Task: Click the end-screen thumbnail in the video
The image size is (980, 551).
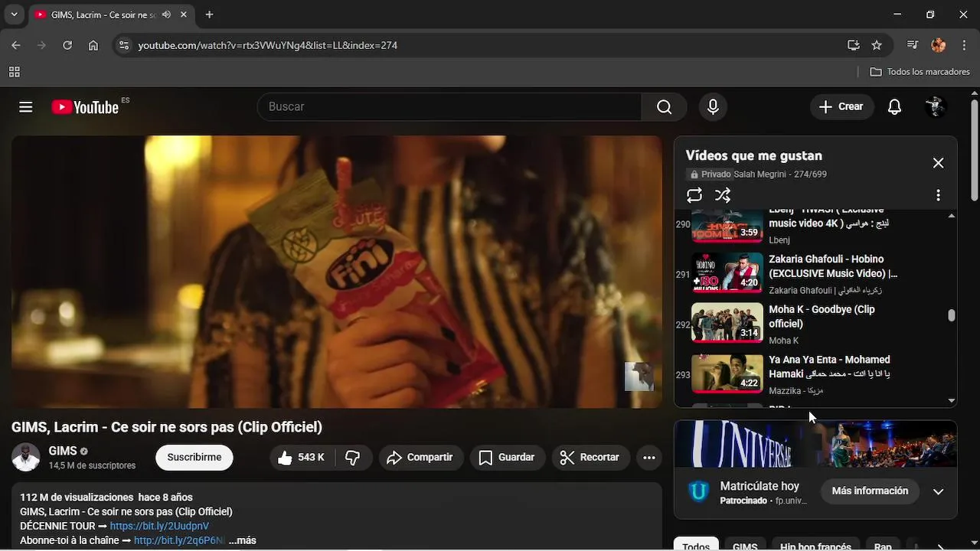Action: point(639,377)
